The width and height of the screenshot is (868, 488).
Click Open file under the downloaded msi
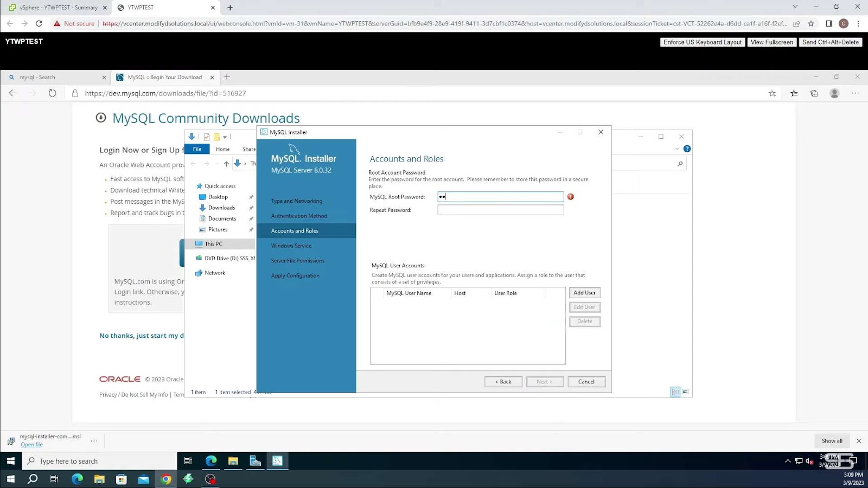click(x=31, y=445)
